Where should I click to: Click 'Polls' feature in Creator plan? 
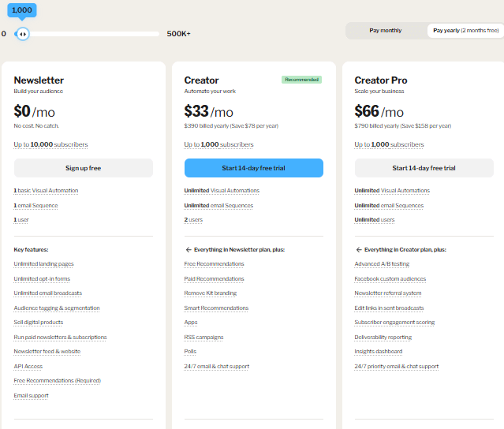click(x=190, y=351)
